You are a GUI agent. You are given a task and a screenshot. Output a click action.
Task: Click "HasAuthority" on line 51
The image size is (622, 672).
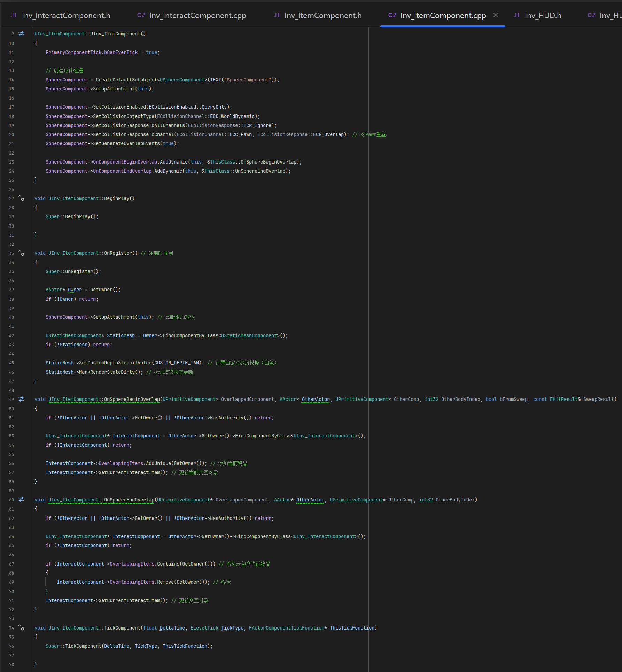coord(227,418)
